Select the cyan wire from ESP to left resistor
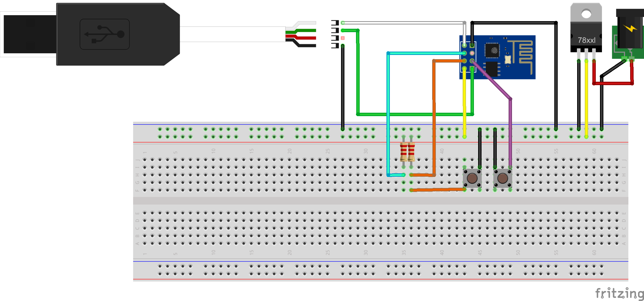This screenshot has width=644, height=301. [388, 113]
